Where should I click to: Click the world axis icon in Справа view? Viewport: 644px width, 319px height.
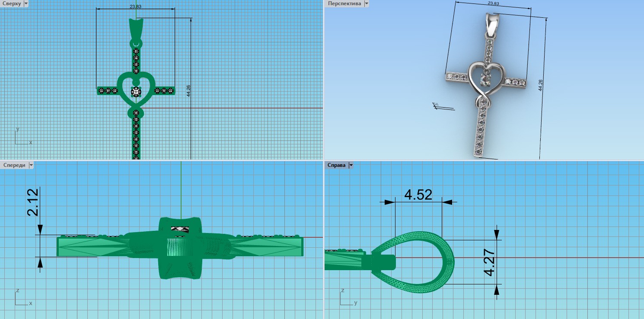coord(345,298)
